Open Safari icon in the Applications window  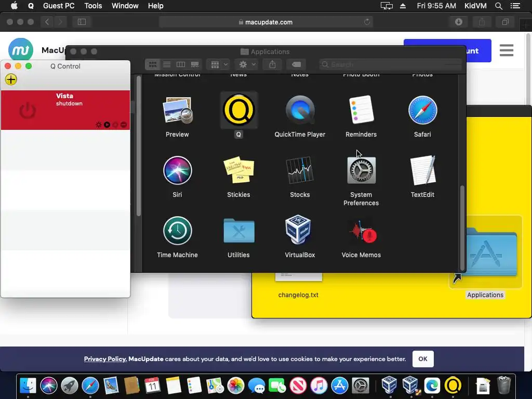click(422, 110)
